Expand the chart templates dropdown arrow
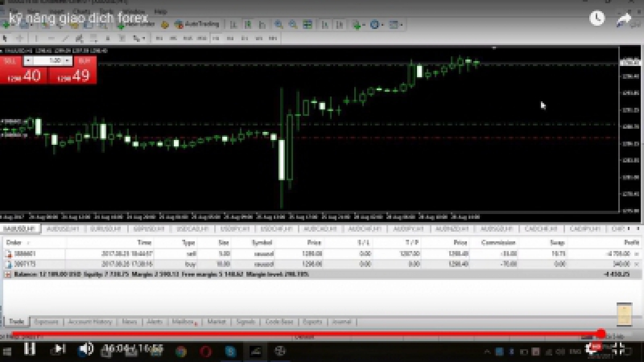The image size is (644, 362). [x=401, y=25]
